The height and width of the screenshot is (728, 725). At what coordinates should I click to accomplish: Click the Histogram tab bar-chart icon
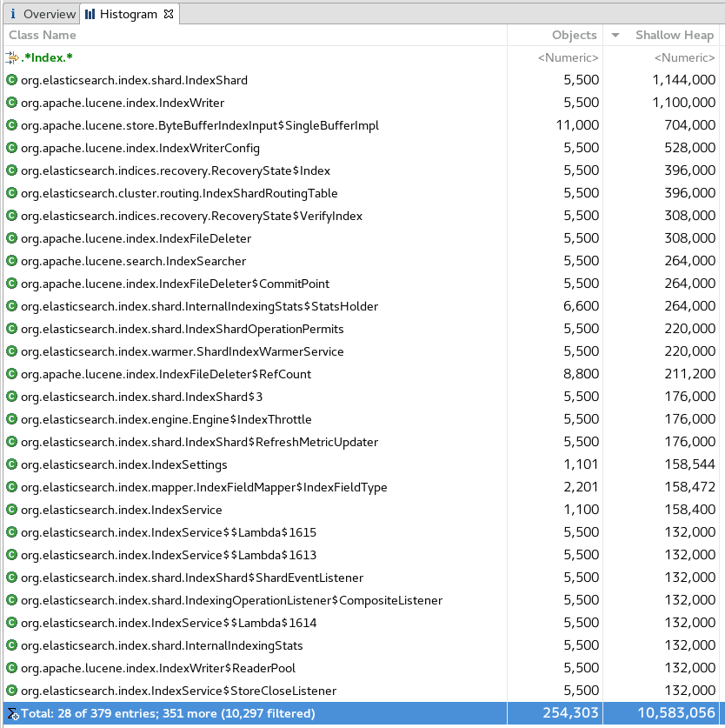(x=90, y=15)
